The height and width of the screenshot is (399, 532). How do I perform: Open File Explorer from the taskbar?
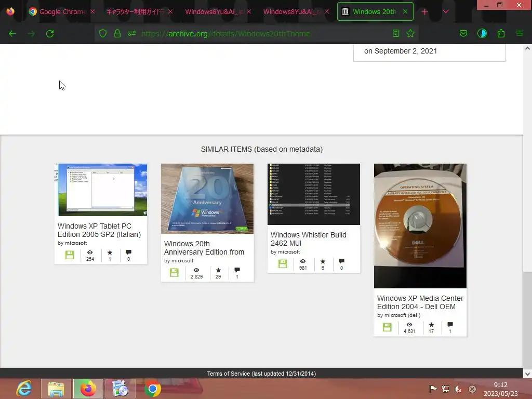pos(56,389)
